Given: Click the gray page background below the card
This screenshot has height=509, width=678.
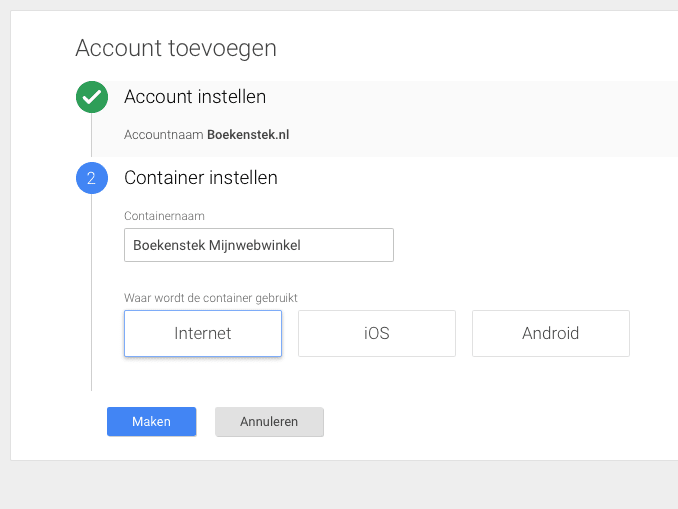Looking at the screenshot, I should 340,485.
